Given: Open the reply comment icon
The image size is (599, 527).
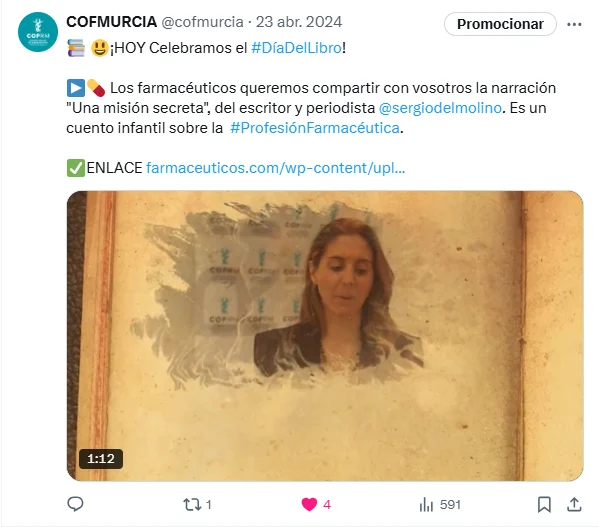Looking at the screenshot, I should click(75, 504).
